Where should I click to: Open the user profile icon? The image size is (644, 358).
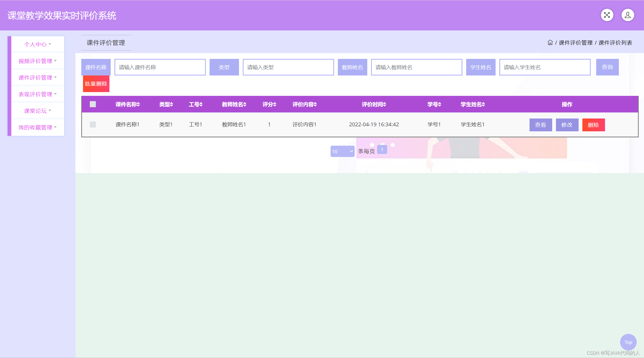tap(627, 15)
